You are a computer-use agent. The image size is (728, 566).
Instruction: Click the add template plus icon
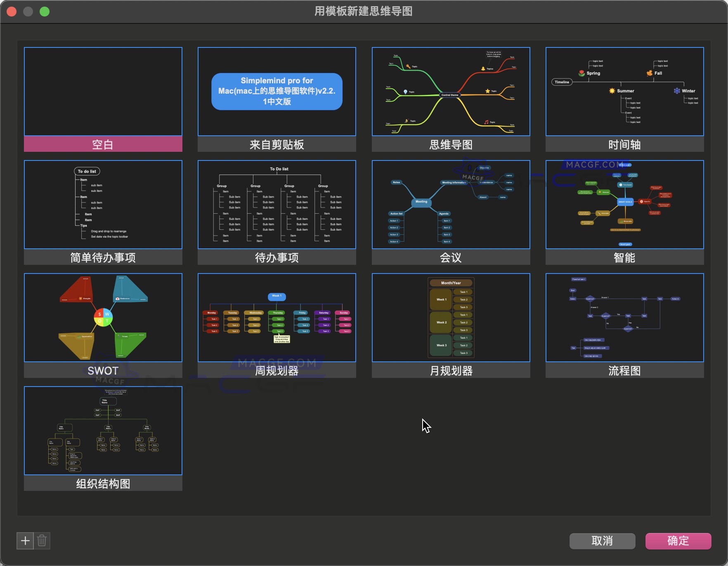tap(25, 541)
